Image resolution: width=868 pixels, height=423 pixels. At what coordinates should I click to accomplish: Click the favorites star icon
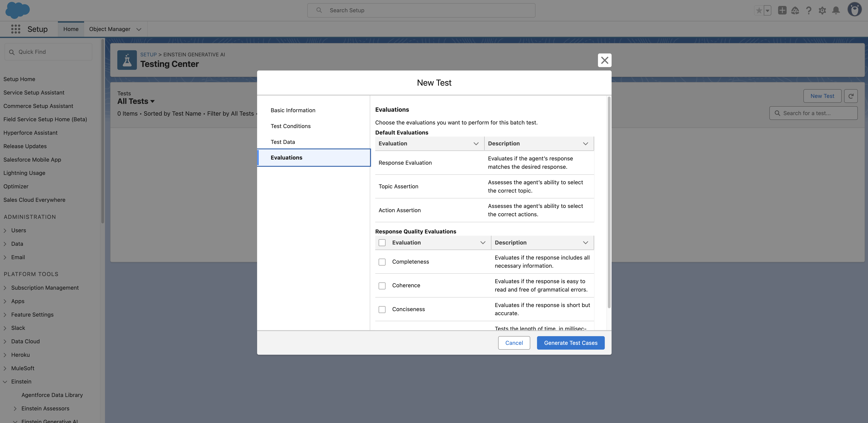(759, 10)
